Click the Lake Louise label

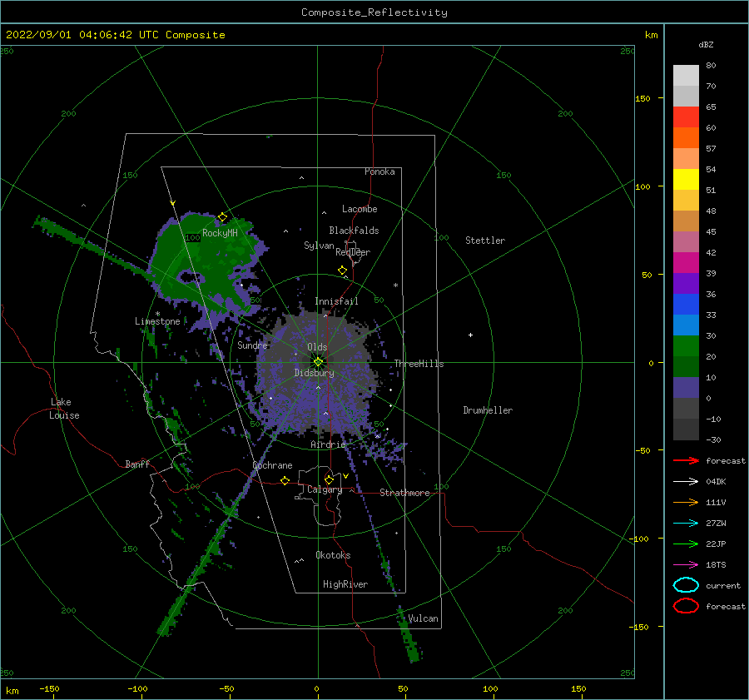(x=64, y=409)
